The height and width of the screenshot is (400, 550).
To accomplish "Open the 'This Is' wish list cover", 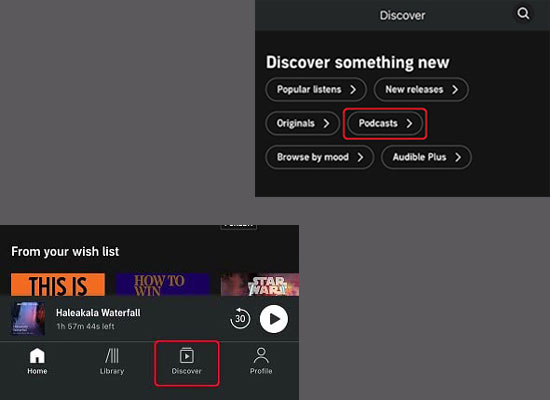I will point(58,285).
